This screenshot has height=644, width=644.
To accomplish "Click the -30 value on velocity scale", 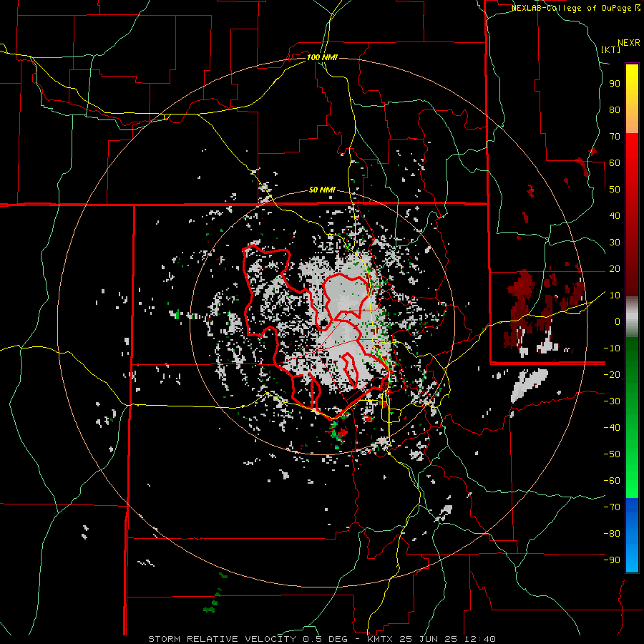I will 612,401.
